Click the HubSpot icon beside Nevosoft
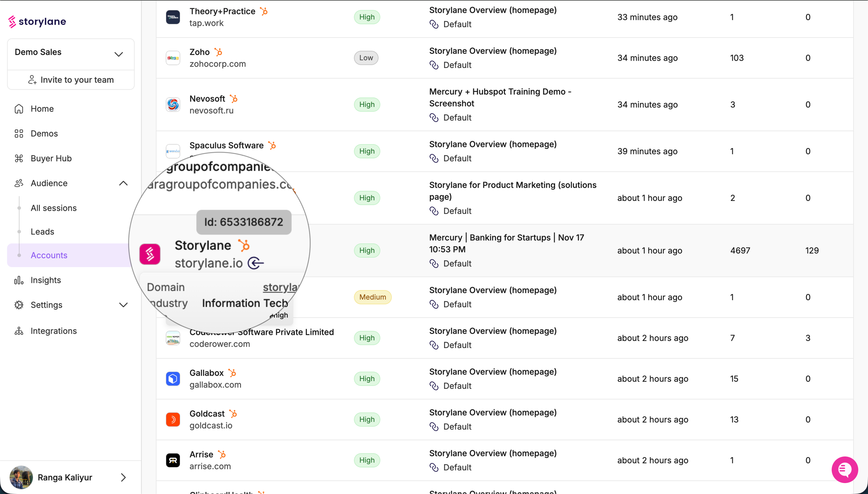Image resolution: width=868 pixels, height=494 pixels. click(x=234, y=99)
